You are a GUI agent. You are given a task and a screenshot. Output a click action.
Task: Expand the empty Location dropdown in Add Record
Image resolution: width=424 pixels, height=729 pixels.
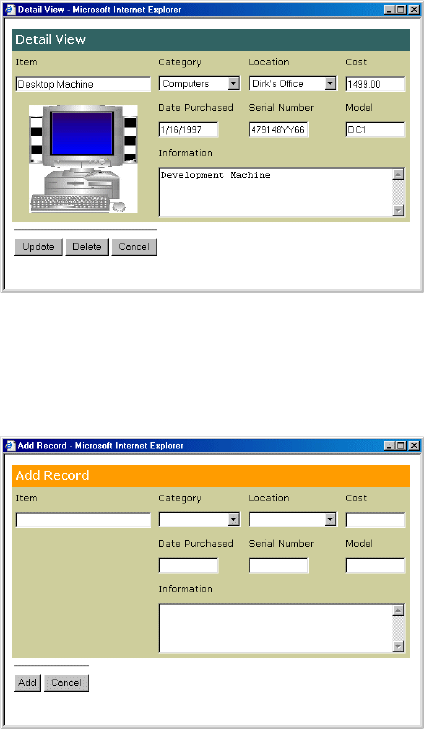coord(293,520)
